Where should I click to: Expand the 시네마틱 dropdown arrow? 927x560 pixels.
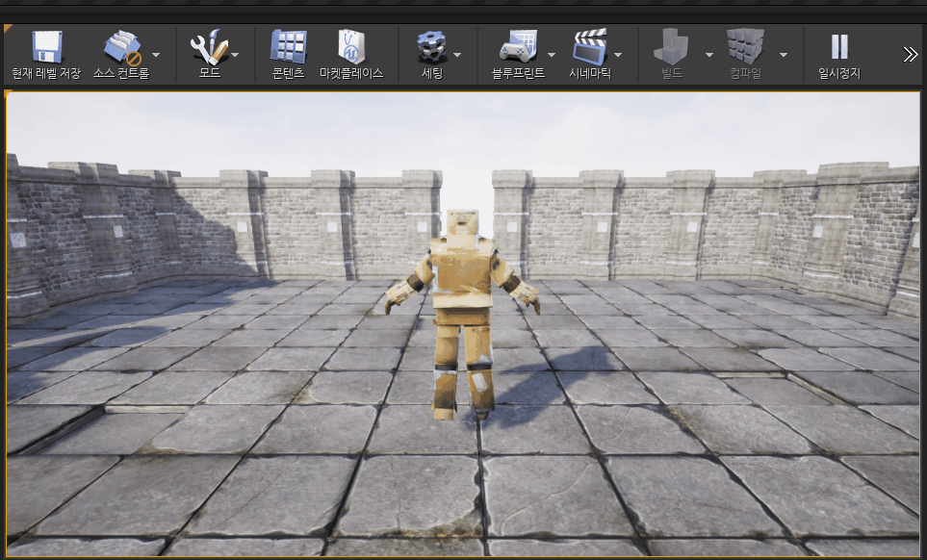pos(618,54)
